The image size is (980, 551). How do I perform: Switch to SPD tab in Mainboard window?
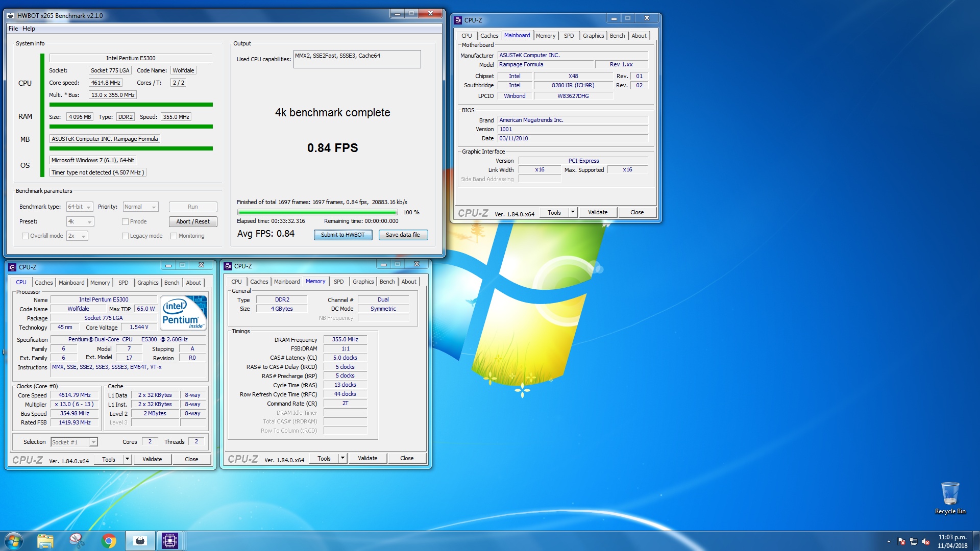(569, 36)
